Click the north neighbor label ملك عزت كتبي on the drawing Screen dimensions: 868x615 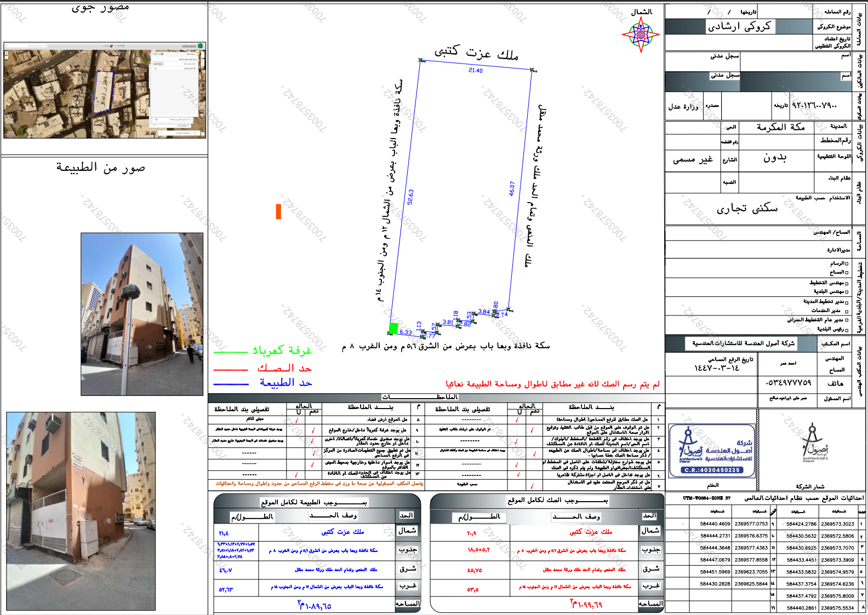point(476,53)
